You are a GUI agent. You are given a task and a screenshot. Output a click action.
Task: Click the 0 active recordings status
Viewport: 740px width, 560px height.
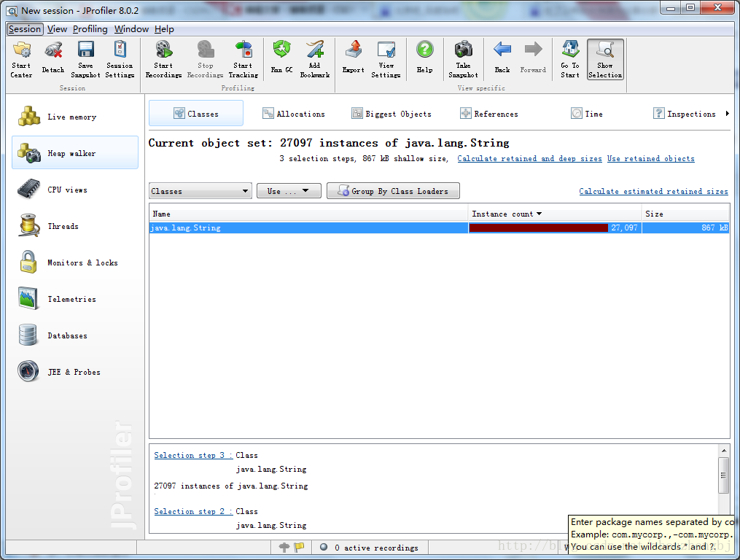(370, 548)
